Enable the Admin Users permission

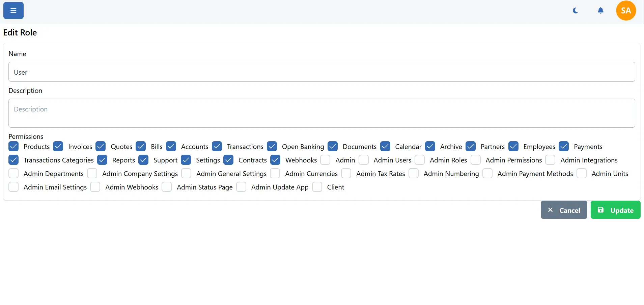364,160
